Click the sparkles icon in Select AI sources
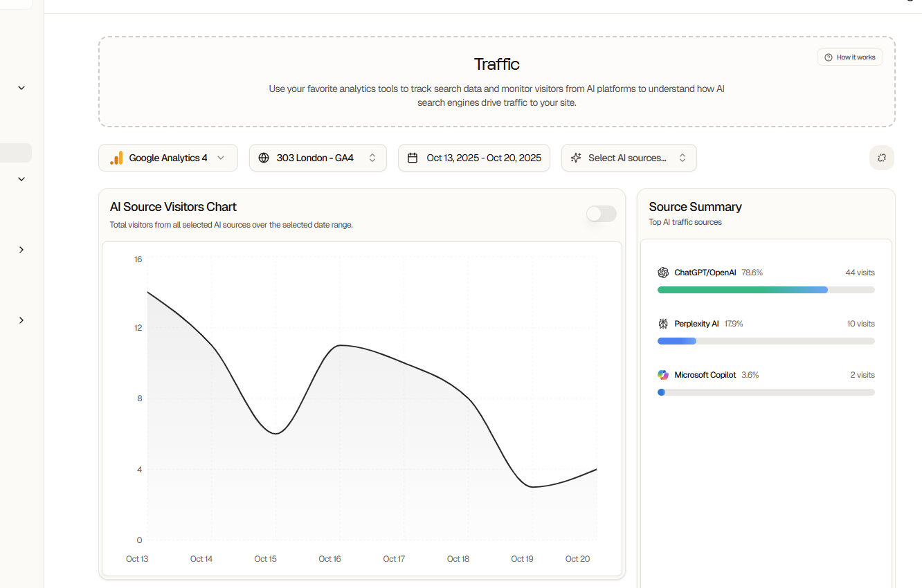 pyautogui.click(x=576, y=158)
